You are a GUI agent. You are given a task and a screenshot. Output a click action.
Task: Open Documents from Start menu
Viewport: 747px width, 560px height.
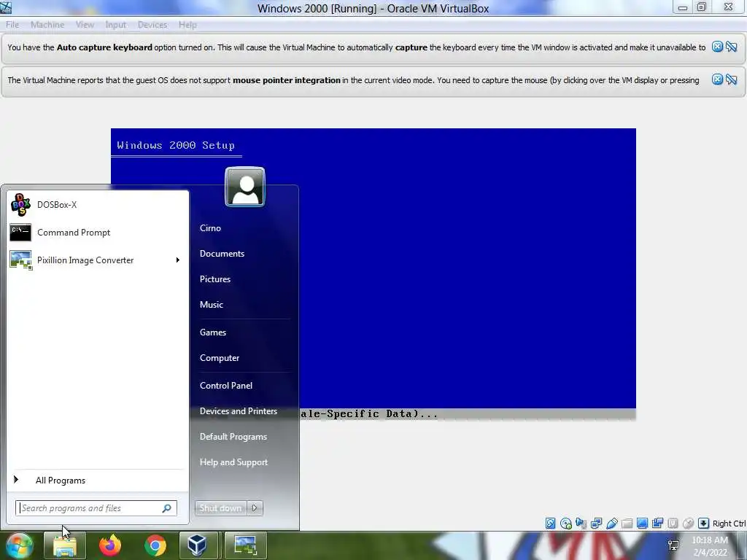222,254
